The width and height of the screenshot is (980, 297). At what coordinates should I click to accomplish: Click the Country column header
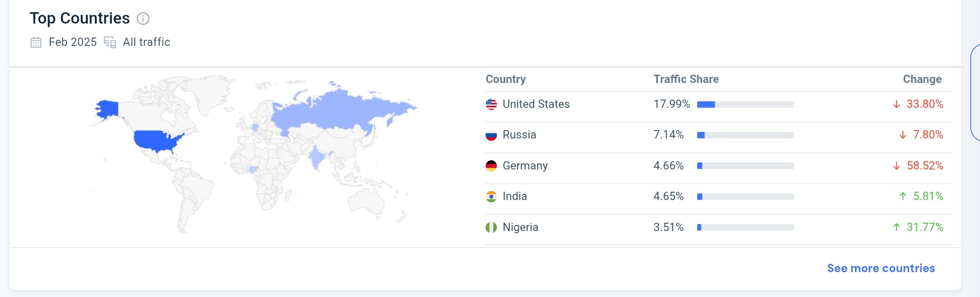506,79
